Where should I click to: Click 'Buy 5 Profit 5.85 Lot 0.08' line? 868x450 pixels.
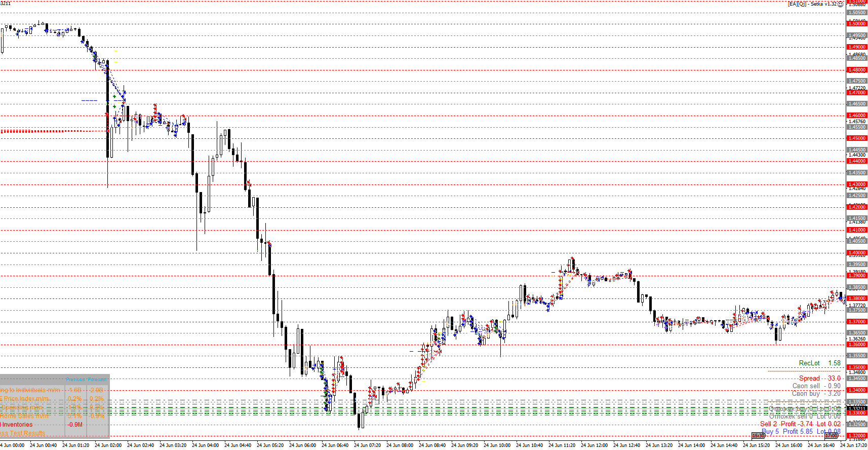(x=801, y=431)
